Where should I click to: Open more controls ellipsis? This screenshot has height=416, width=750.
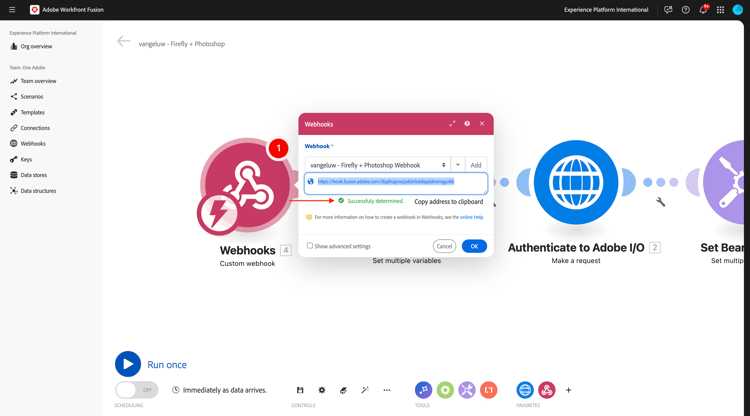tap(386, 390)
